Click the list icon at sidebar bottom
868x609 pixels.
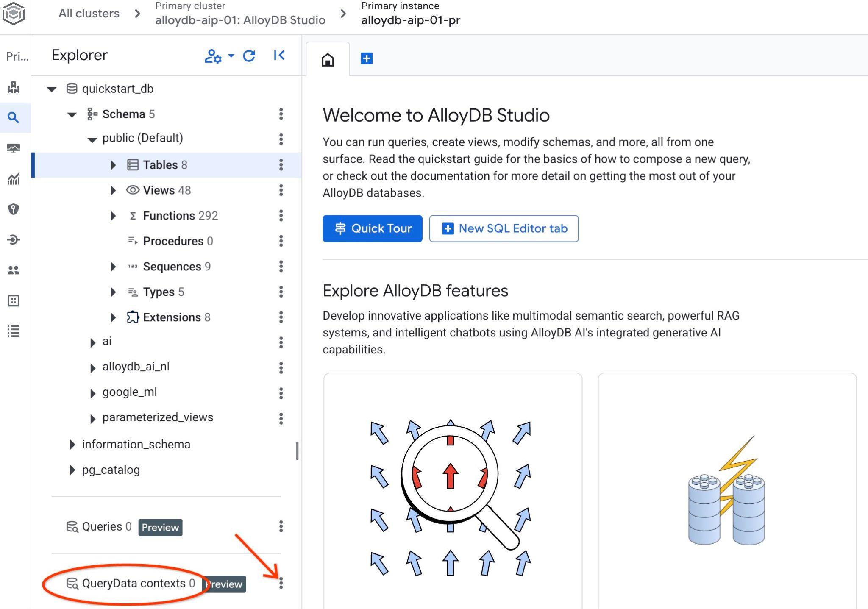14,331
